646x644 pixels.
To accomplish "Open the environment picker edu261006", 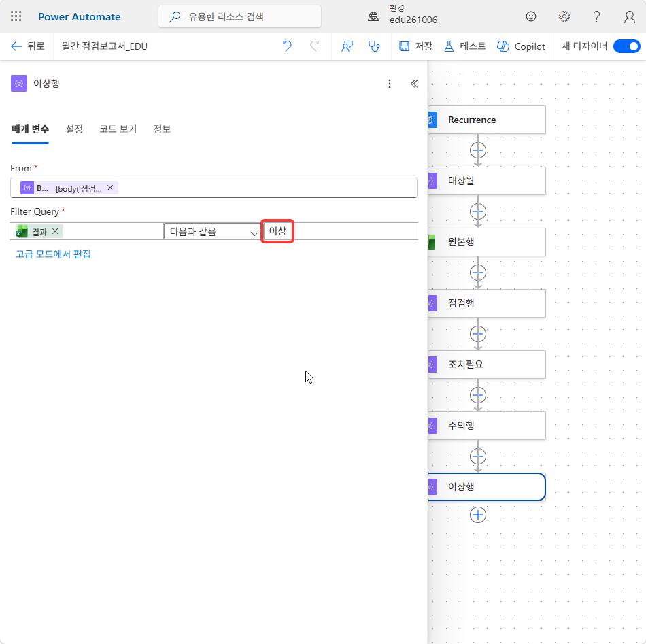I will click(x=402, y=15).
